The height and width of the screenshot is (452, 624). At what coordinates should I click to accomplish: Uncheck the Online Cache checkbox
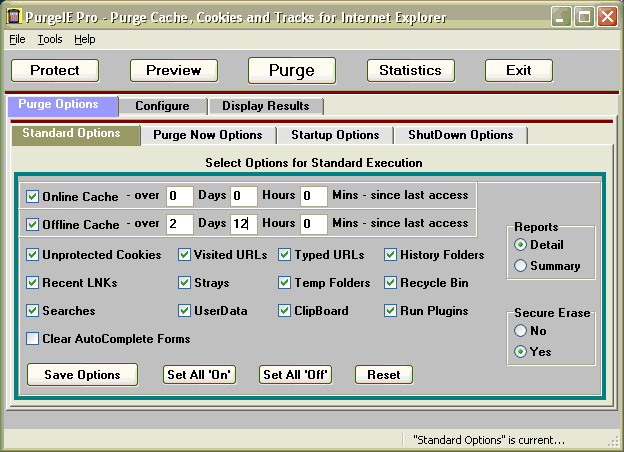(x=32, y=197)
